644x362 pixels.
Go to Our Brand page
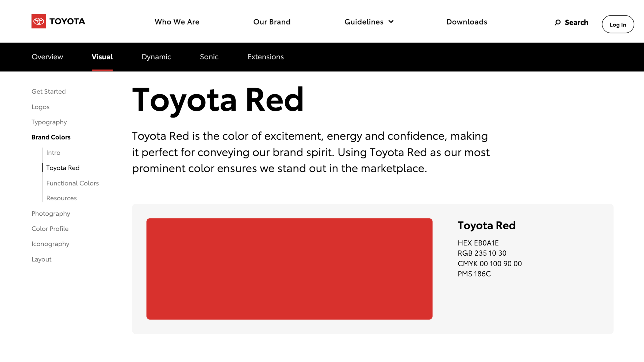click(x=272, y=22)
